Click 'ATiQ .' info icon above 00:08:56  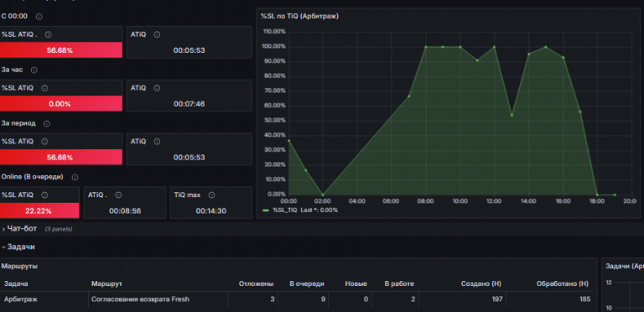coord(118,195)
